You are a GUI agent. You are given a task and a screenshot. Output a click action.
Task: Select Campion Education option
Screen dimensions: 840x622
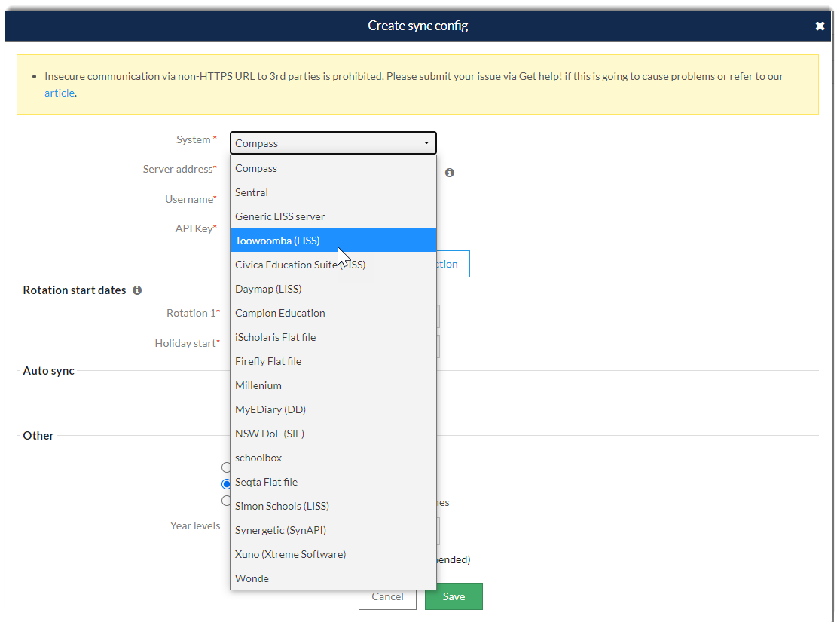333,313
